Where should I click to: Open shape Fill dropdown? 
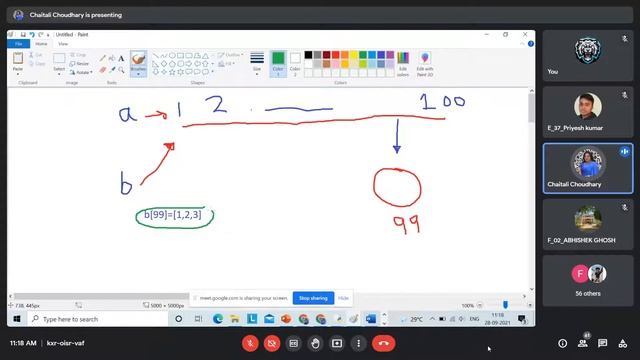pos(227,64)
